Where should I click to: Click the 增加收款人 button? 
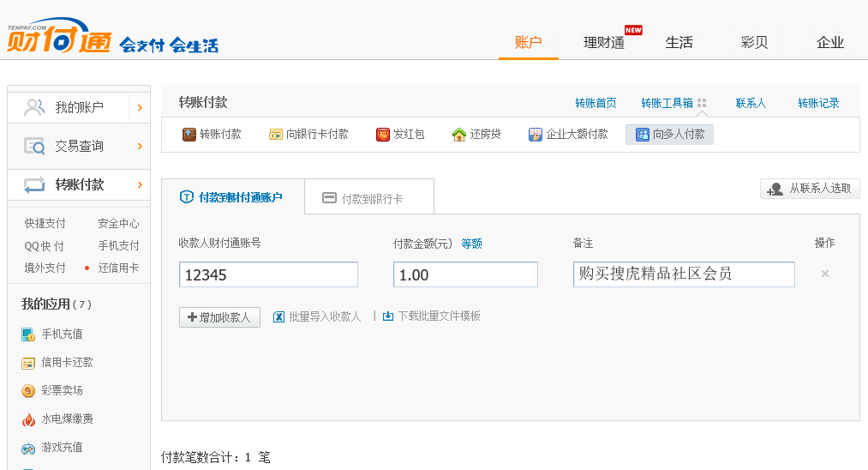click(x=219, y=317)
